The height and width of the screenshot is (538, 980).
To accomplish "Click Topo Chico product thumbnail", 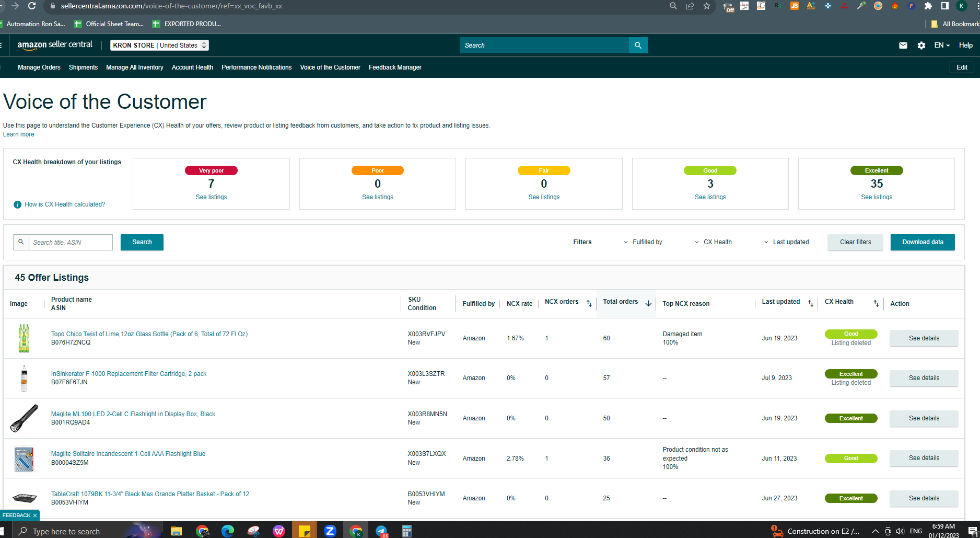I will 24,338.
